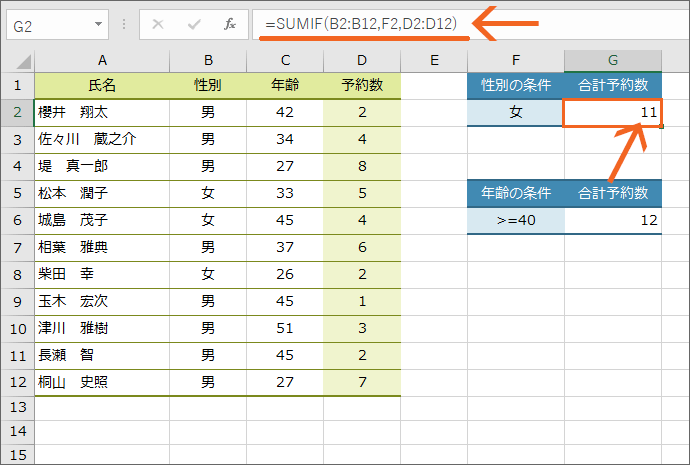The width and height of the screenshot is (690, 465).
Task: Click the 予約数 header cell
Action: point(362,85)
